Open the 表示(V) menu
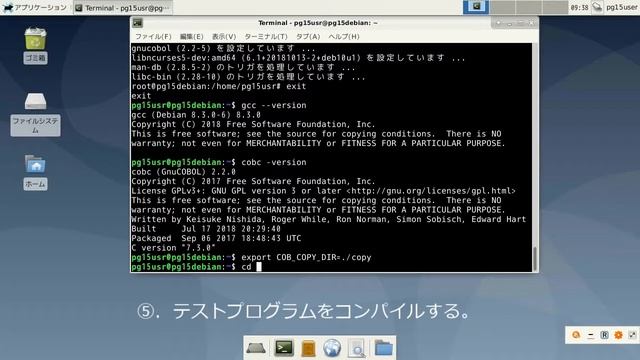 [224, 37]
